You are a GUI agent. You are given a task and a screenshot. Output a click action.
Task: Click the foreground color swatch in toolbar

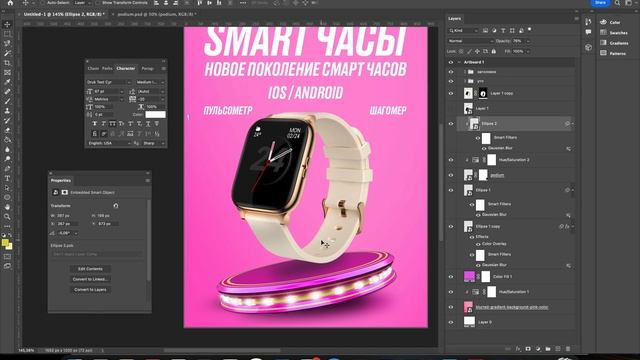[x=5, y=243]
